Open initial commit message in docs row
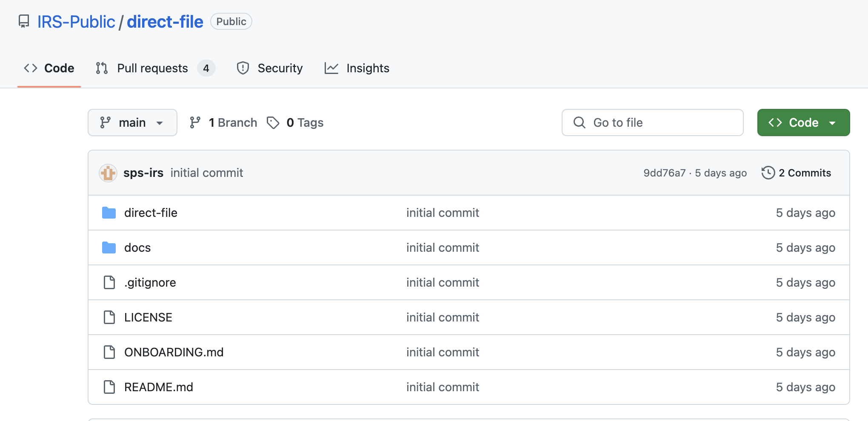Screen dimensions: 868x421 coord(443,247)
